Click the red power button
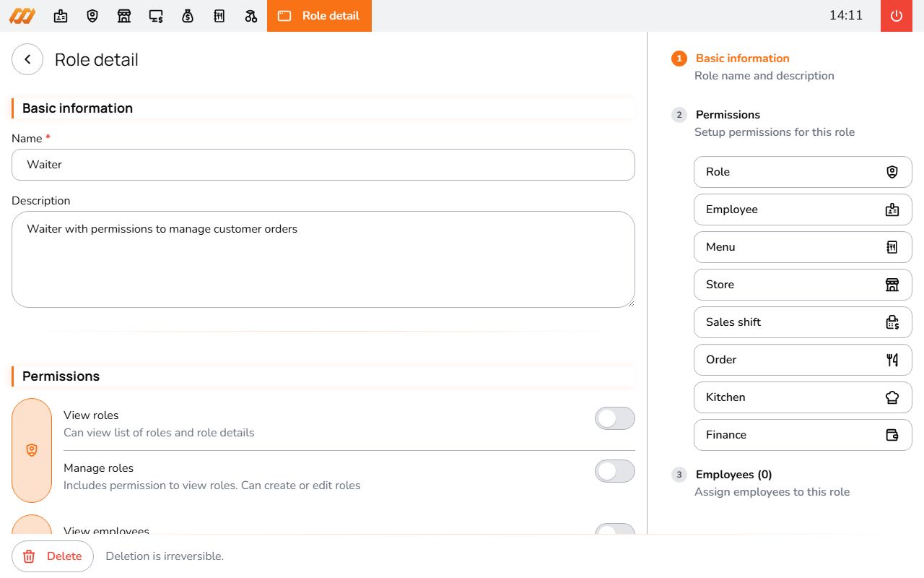Viewport: 924px width, 578px height. pos(897,16)
